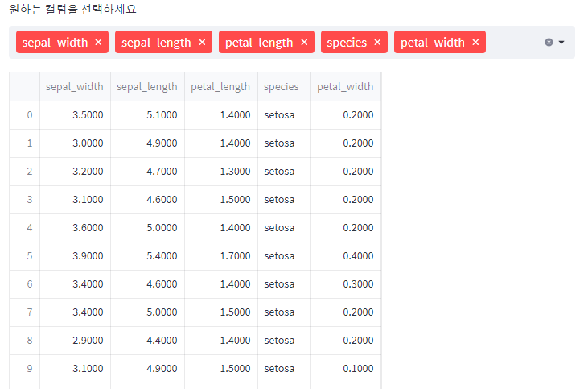Clear all selected columns icon
The width and height of the screenshot is (588, 389).
pyautogui.click(x=549, y=42)
